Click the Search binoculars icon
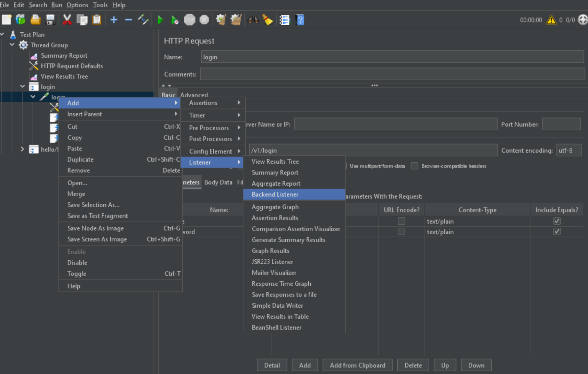Screen dimensions: 588x374 (253, 20)
